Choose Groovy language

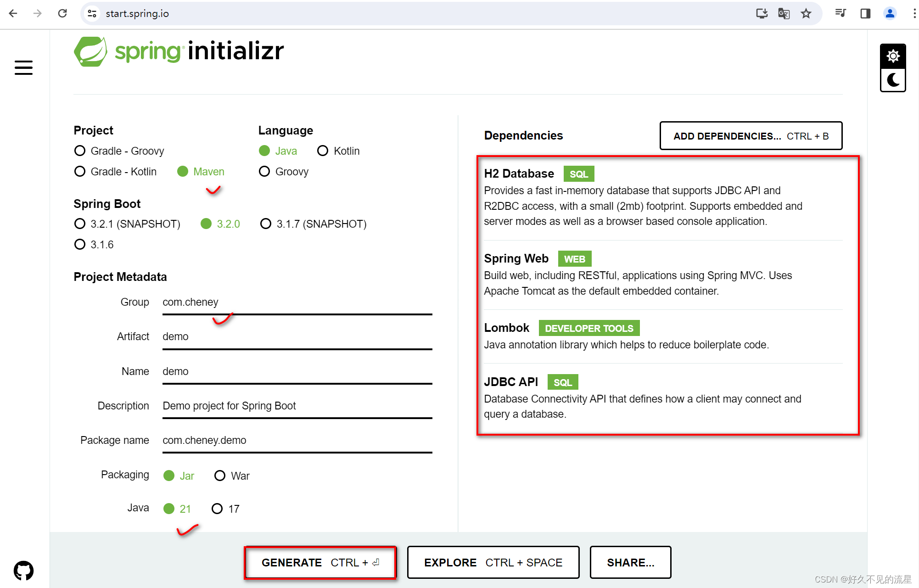point(284,172)
